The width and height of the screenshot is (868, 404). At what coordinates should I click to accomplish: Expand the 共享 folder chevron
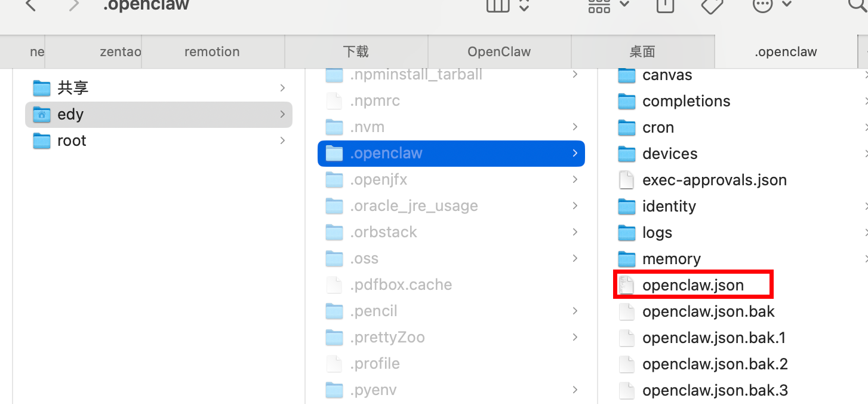(x=282, y=88)
